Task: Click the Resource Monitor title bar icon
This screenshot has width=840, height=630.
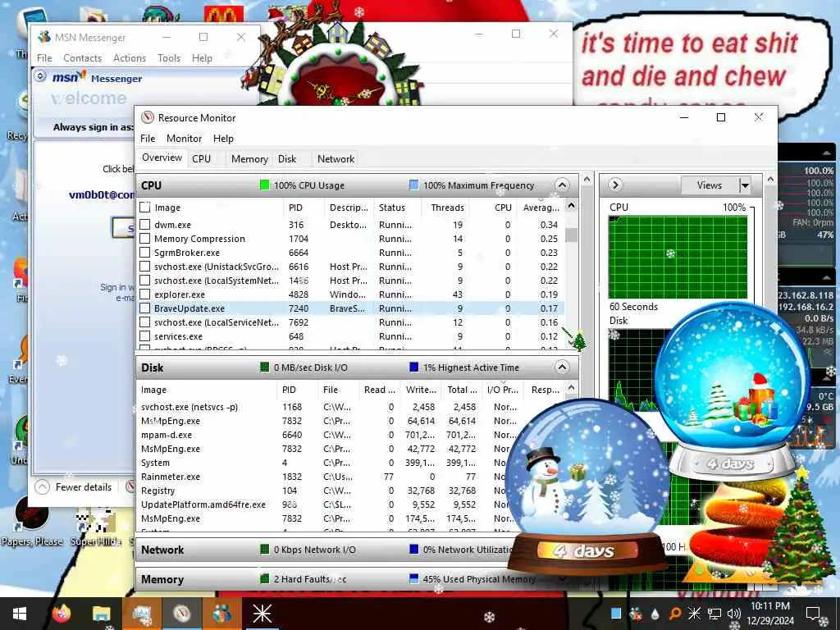Action: (x=148, y=118)
